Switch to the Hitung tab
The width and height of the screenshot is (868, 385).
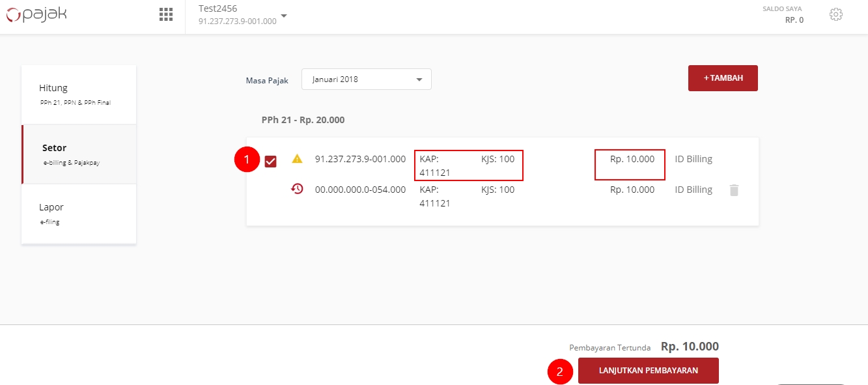click(x=79, y=94)
